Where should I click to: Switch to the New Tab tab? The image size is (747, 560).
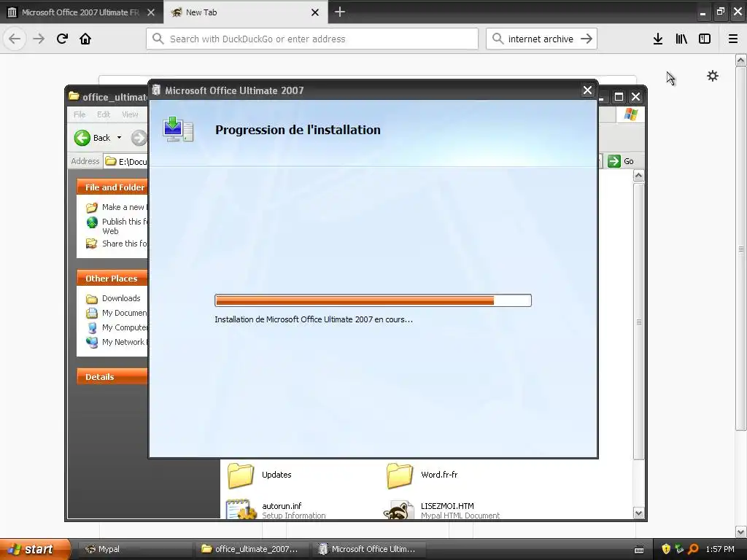[245, 12]
